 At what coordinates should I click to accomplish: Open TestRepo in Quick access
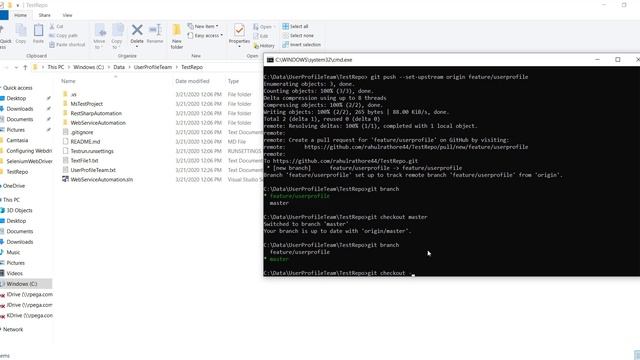(17, 172)
